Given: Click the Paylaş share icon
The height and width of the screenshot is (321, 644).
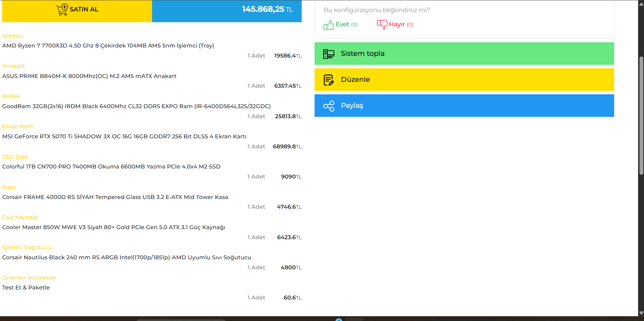Looking at the screenshot, I should point(328,106).
